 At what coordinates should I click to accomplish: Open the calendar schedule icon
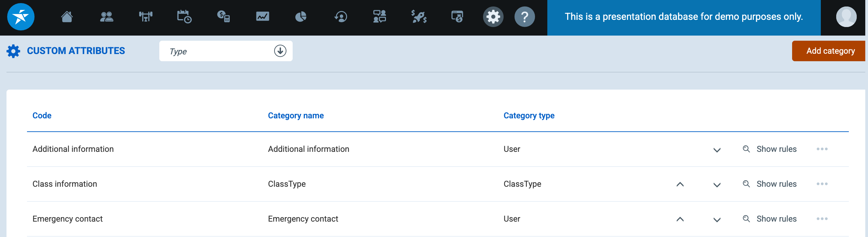(184, 16)
